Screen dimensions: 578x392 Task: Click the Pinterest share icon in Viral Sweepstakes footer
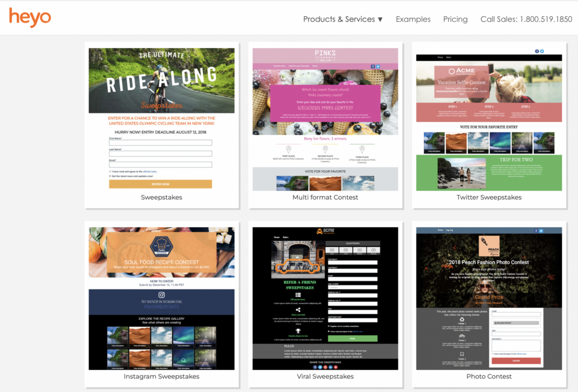(335, 367)
